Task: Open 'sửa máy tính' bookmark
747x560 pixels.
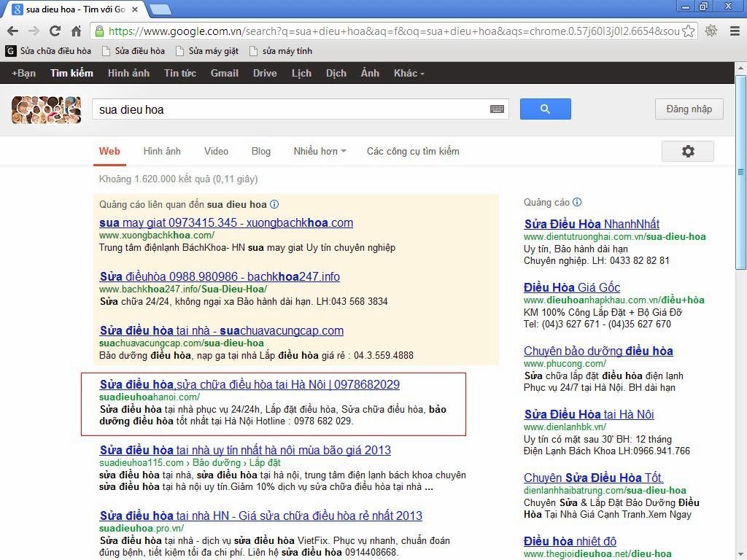Action: click(281, 51)
